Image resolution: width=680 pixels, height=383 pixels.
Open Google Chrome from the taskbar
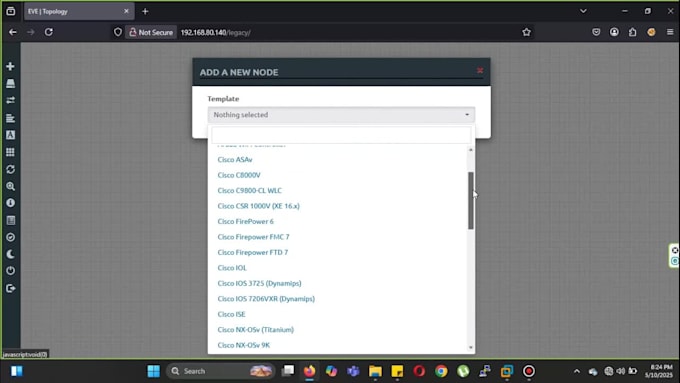coord(441,371)
